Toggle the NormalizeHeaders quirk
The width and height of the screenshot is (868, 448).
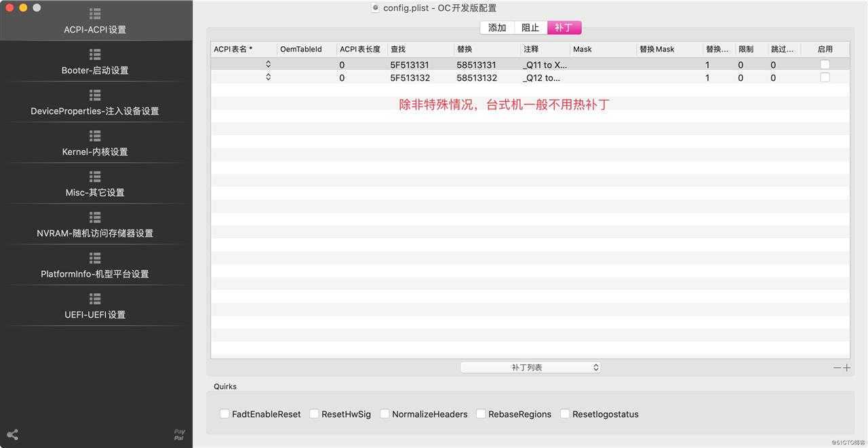384,414
